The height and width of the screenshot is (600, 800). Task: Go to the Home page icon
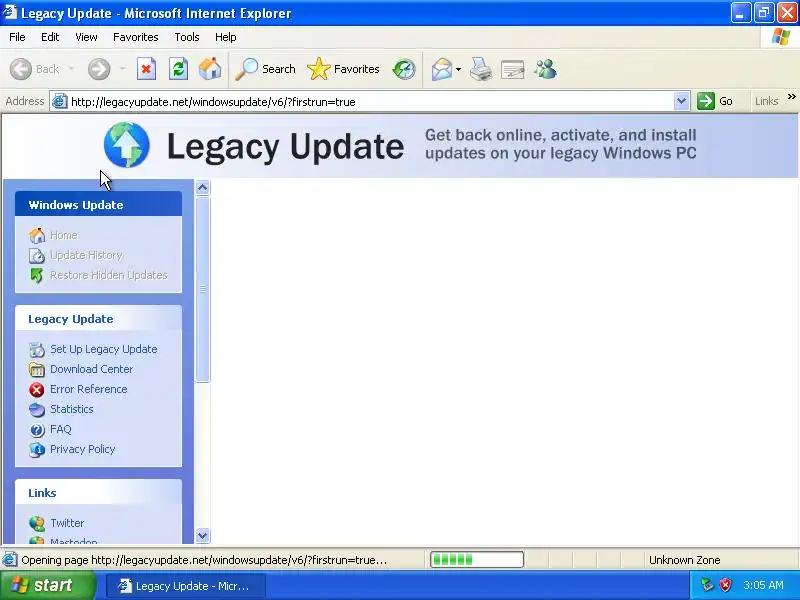(x=210, y=69)
